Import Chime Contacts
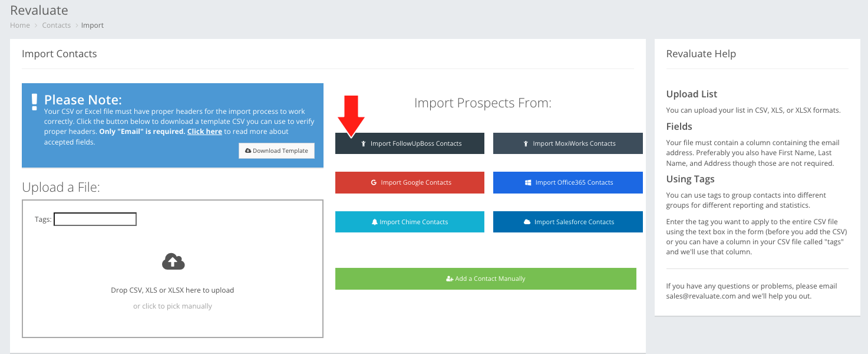 point(410,222)
